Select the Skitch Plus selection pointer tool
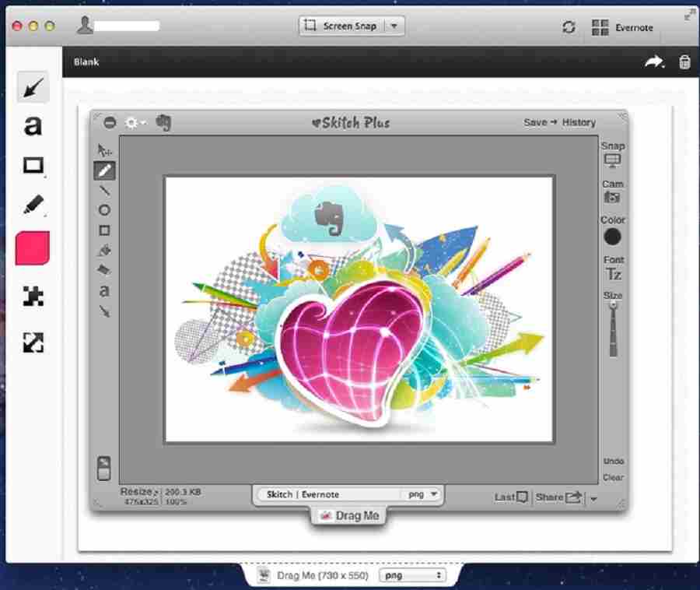Screen dimensions: 700x590 (104, 150)
